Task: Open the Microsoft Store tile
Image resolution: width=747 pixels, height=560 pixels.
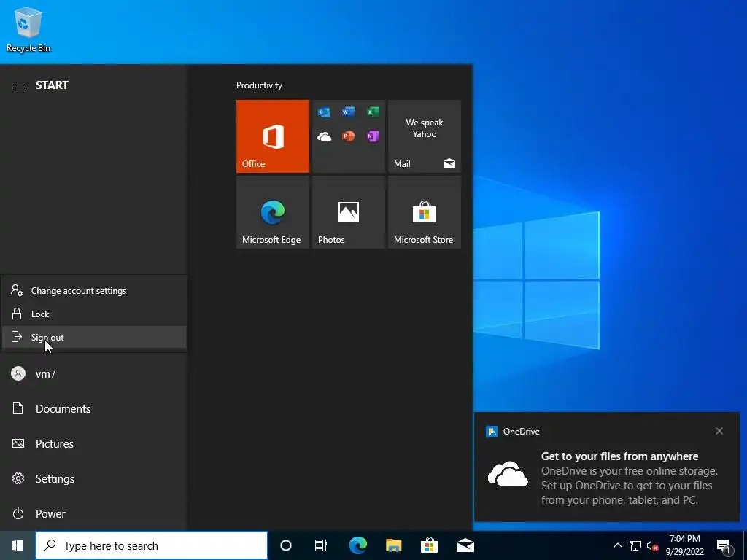Action: tap(425, 212)
